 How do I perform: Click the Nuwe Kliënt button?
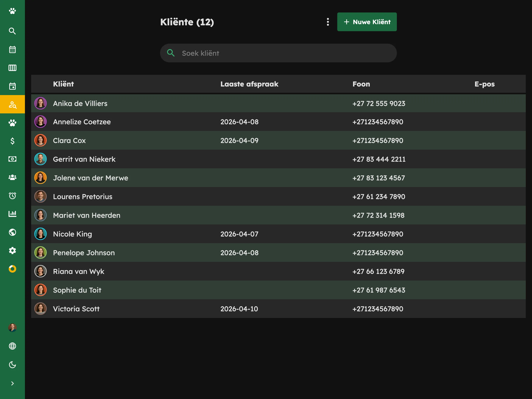tap(367, 22)
